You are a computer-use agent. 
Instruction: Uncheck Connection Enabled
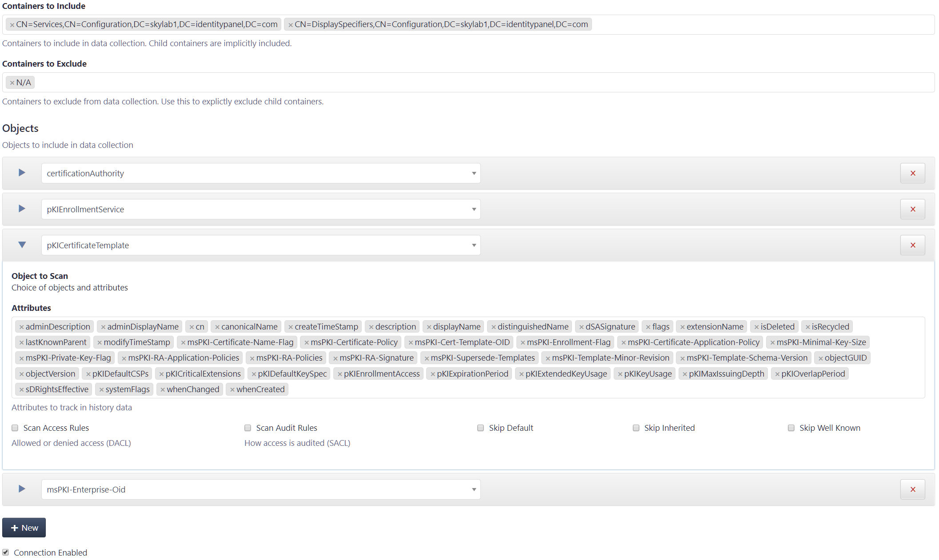[x=6, y=552]
